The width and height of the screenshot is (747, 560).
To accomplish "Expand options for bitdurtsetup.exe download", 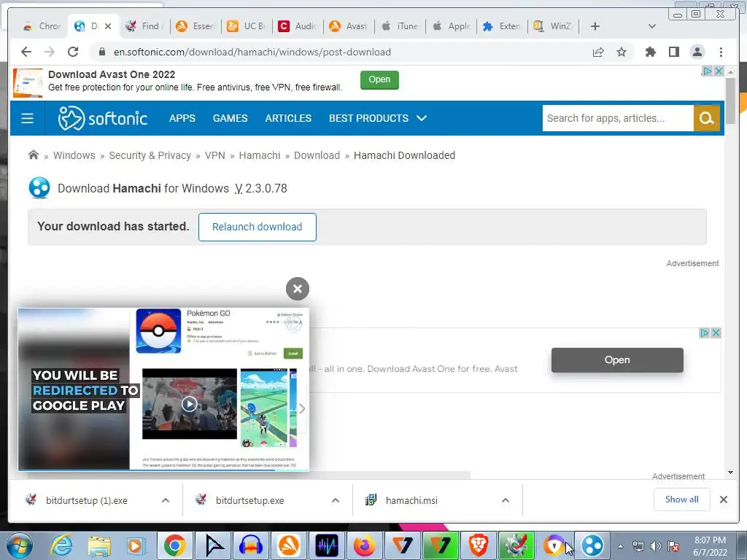I will (x=336, y=500).
